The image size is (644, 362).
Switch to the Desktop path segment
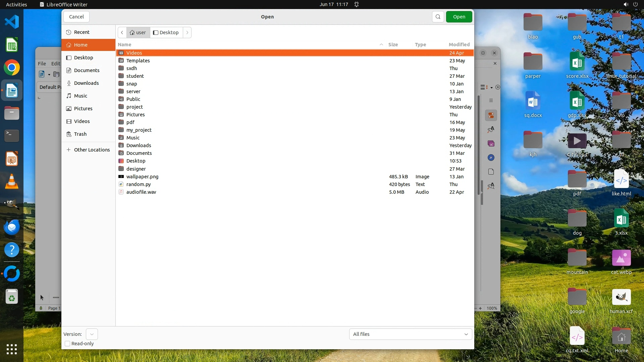(166, 33)
